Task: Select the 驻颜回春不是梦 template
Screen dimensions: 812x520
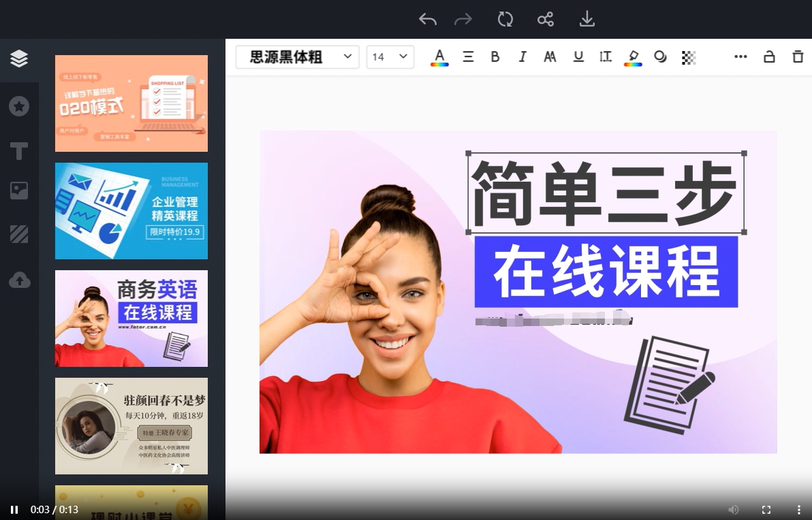Action: (131, 426)
